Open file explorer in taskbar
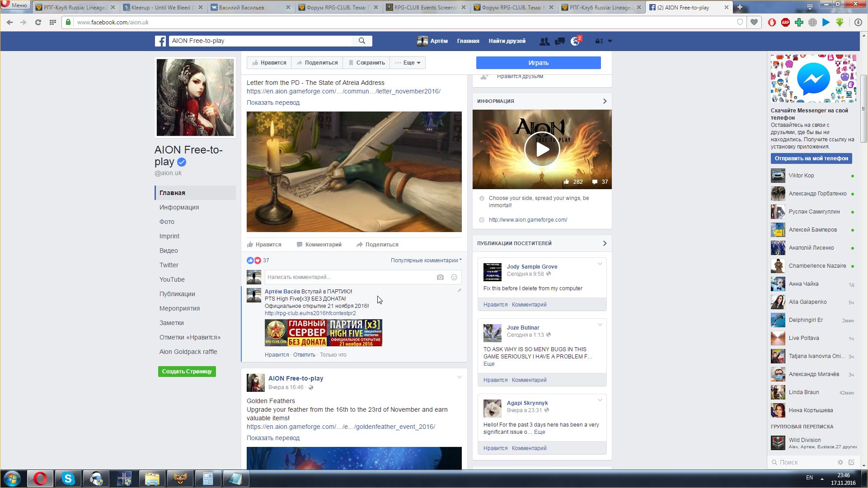 point(152,479)
